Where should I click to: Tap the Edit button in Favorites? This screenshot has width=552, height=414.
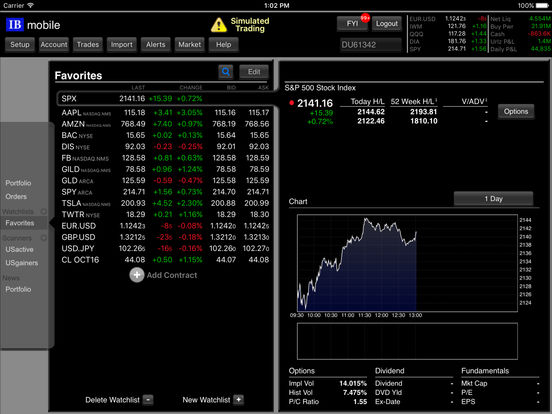pyautogui.click(x=254, y=72)
